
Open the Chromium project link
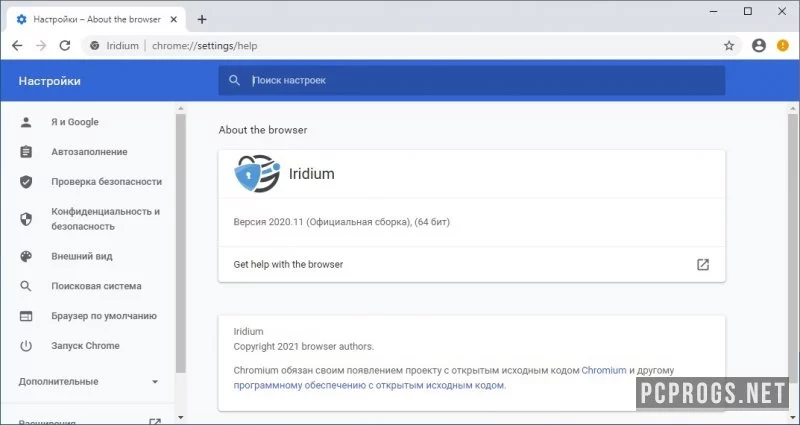point(604,370)
